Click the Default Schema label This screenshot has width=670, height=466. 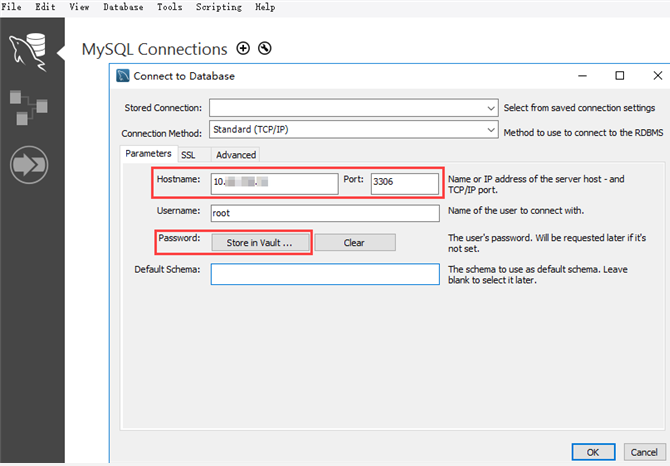167,270
